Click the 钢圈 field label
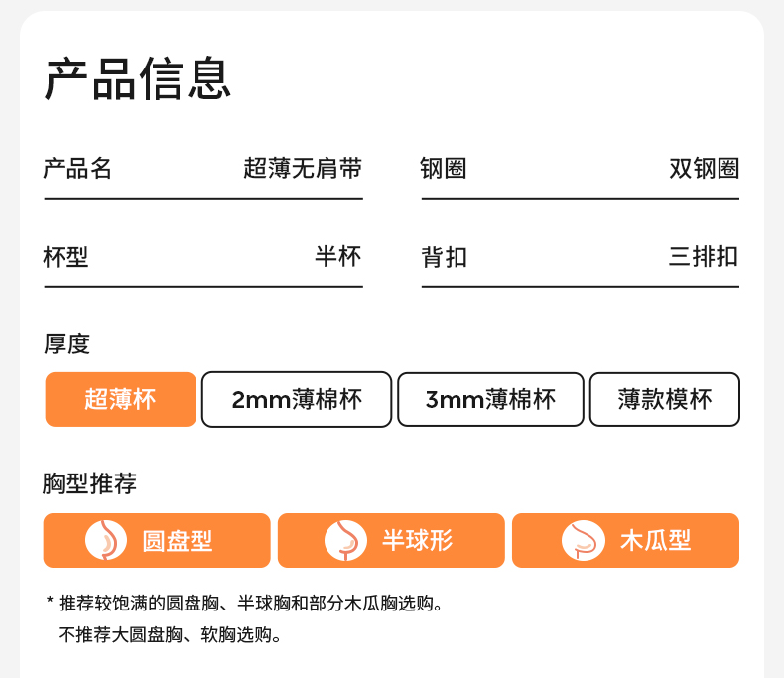The height and width of the screenshot is (678, 784). 444,169
